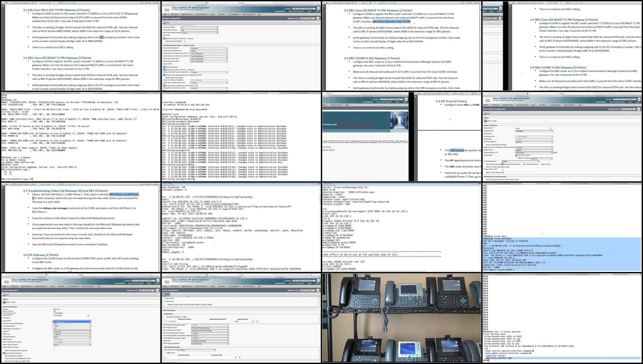Click the Save icon in Route Pattern Configuration frame
This screenshot has height=364, width=643.
click(485, 113)
